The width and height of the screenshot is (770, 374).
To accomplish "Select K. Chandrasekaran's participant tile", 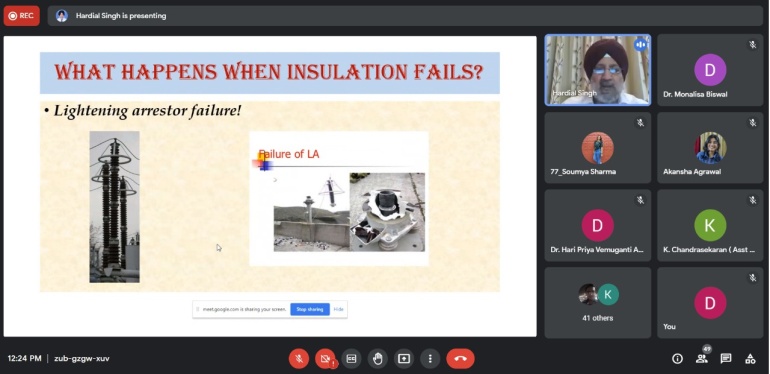I will (x=710, y=225).
